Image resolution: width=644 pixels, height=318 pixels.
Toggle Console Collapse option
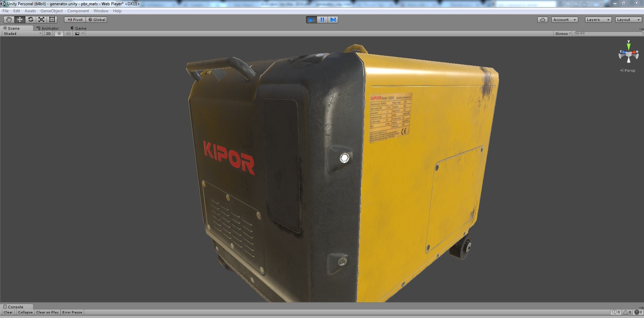coord(25,312)
